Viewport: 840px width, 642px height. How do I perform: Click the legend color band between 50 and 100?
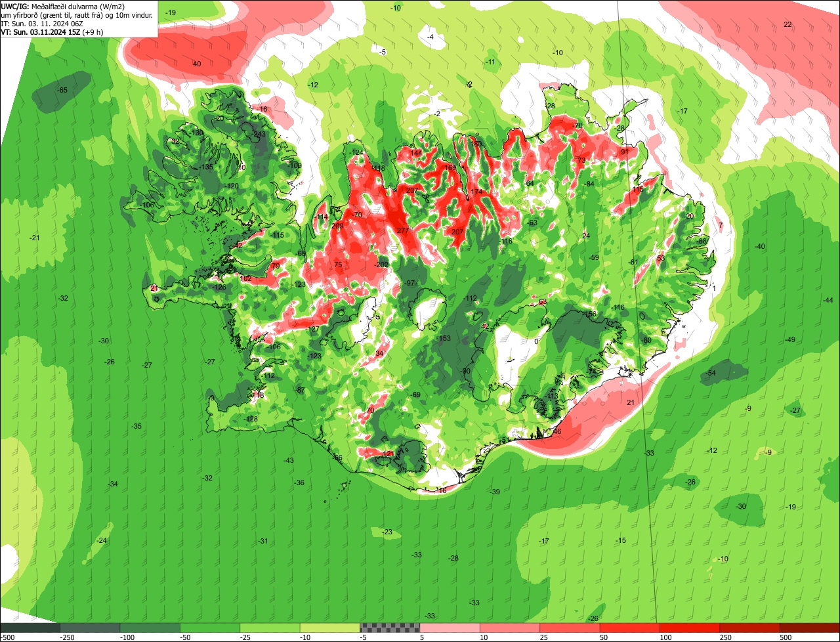(x=629, y=628)
